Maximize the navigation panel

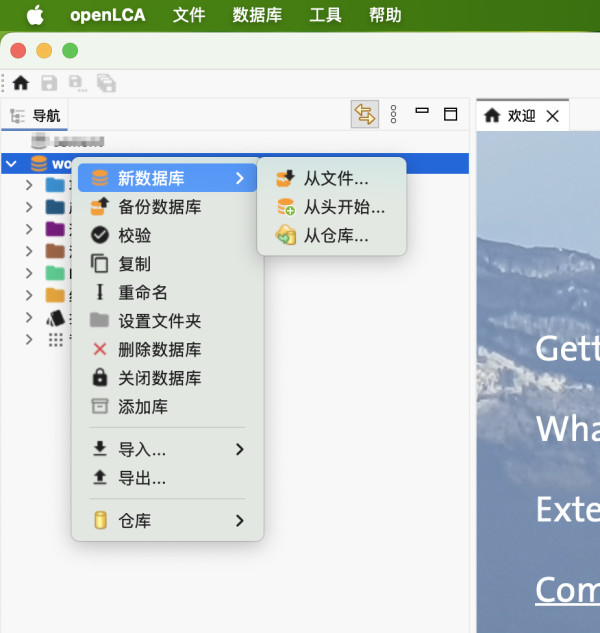pos(451,114)
